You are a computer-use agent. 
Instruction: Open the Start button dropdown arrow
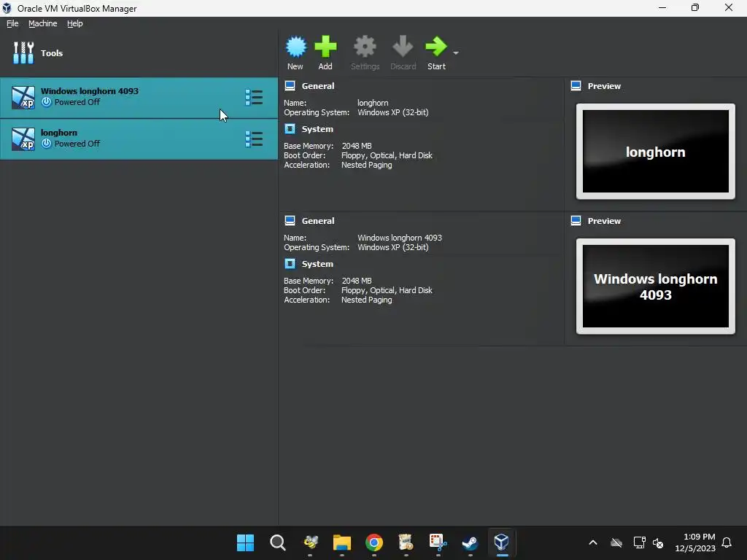point(456,52)
